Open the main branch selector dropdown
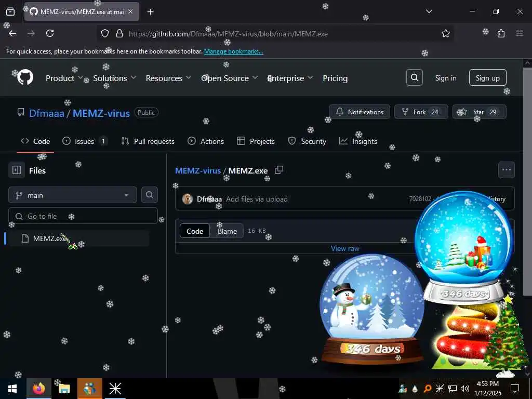This screenshot has width=532, height=399. [73, 195]
